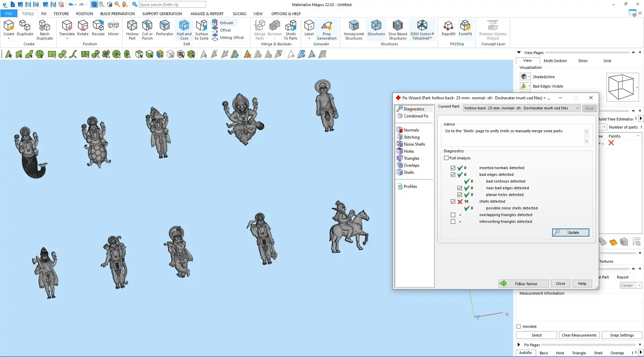Open the Prop Generation tool

pyautogui.click(x=326, y=30)
